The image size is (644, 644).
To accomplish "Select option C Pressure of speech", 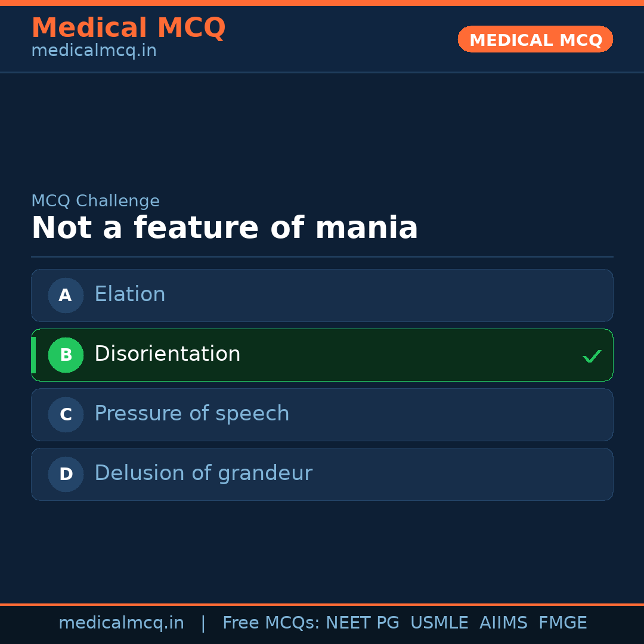I will pos(322,414).
